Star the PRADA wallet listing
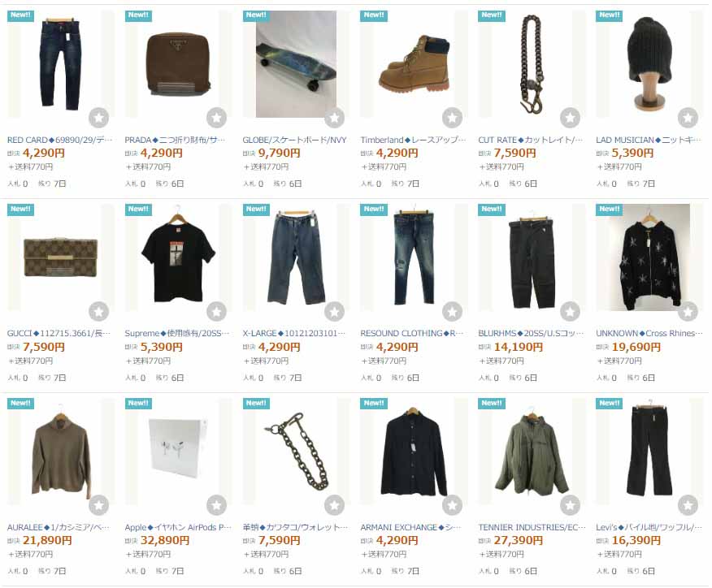 (216, 118)
